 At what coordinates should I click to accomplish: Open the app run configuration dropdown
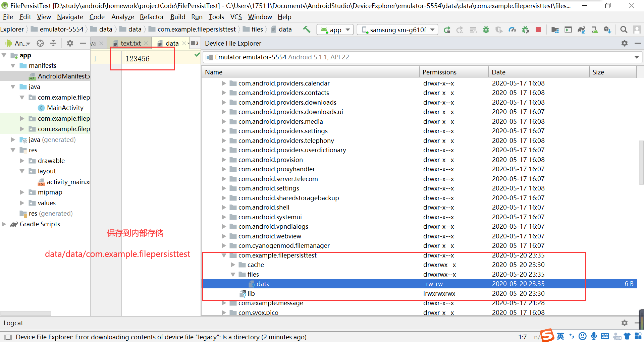pyautogui.click(x=335, y=30)
